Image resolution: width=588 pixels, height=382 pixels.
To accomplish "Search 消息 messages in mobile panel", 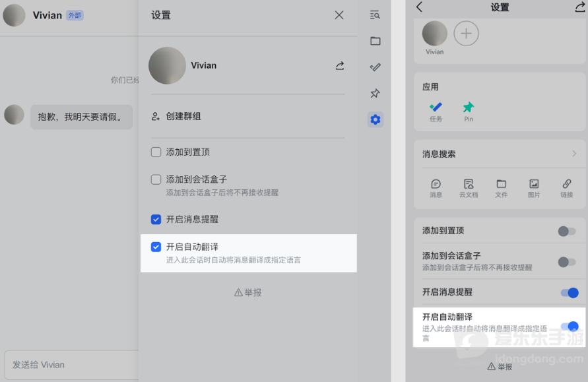I will point(436,188).
